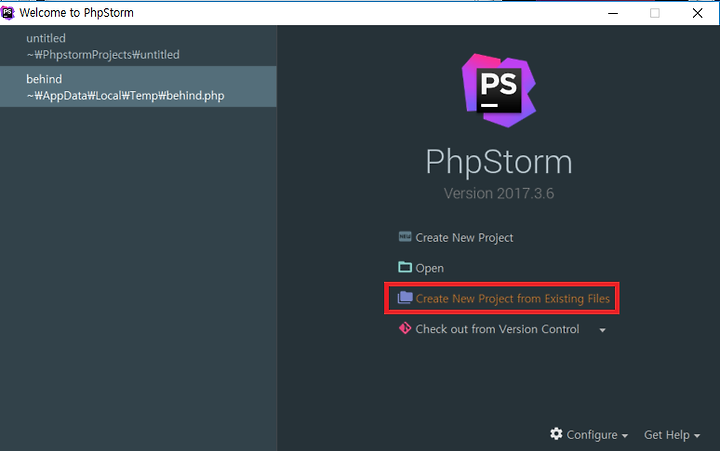Click the Version Control diamond icon
The image size is (720, 451).
click(405, 328)
